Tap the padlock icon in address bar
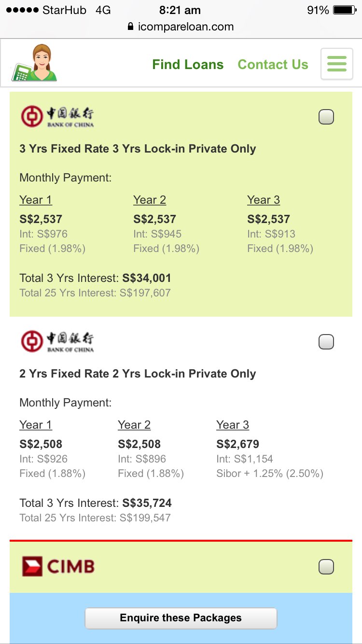Viewport: 362px width, 644px height. pyautogui.click(x=130, y=27)
